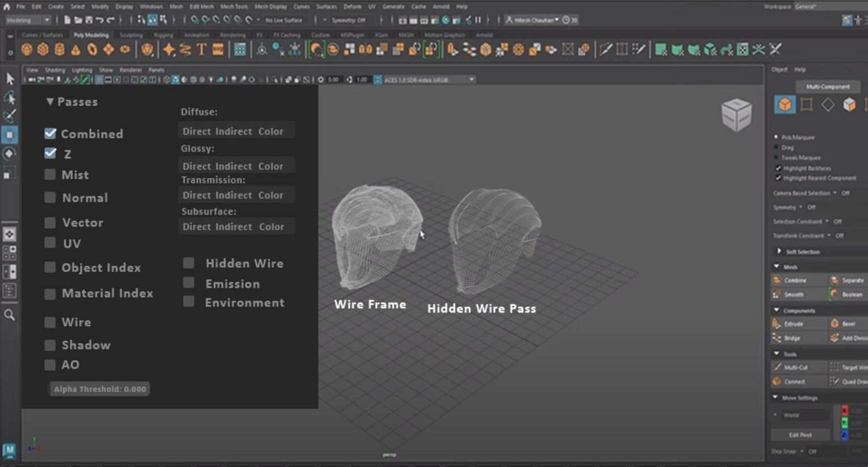The height and width of the screenshot is (467, 868).
Task: Create a polygon sphere from the shelf
Action: 27,49
